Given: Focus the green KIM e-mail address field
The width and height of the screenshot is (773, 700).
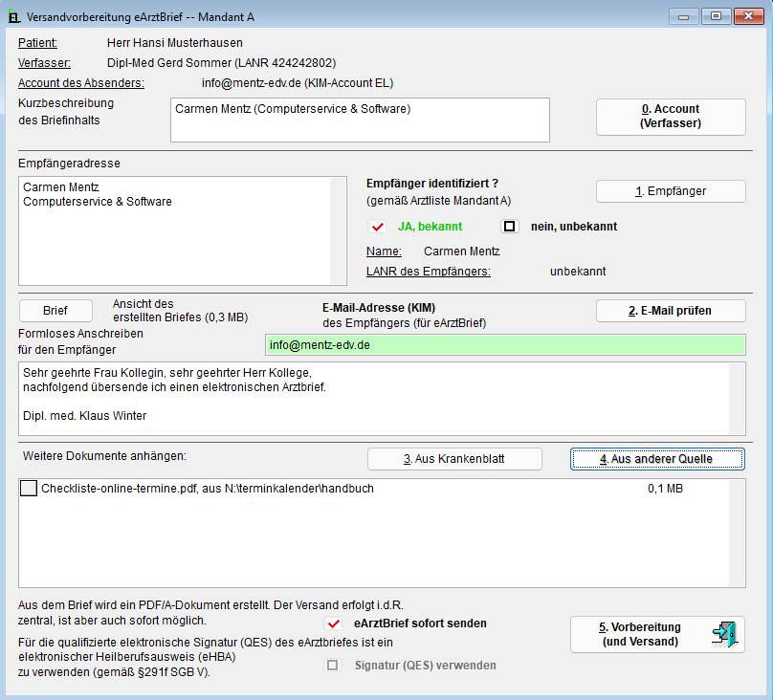Looking at the screenshot, I should (505, 344).
